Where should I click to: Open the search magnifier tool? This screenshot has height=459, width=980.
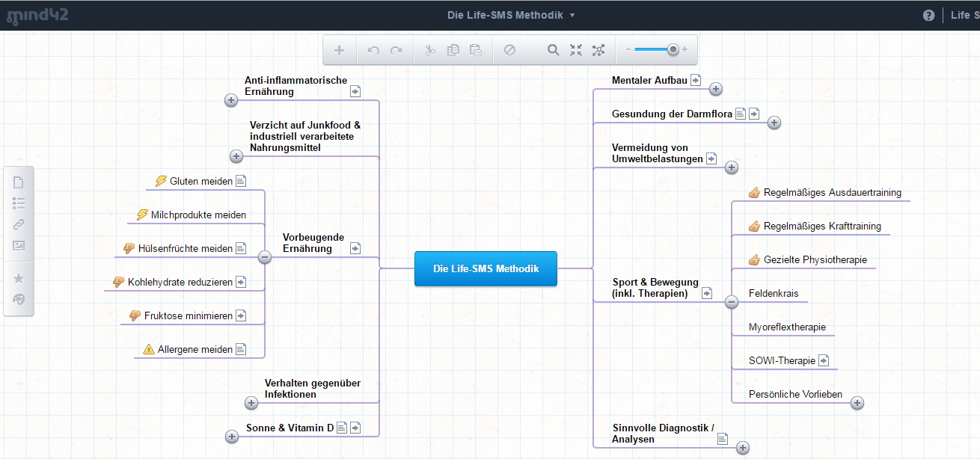pyautogui.click(x=553, y=49)
